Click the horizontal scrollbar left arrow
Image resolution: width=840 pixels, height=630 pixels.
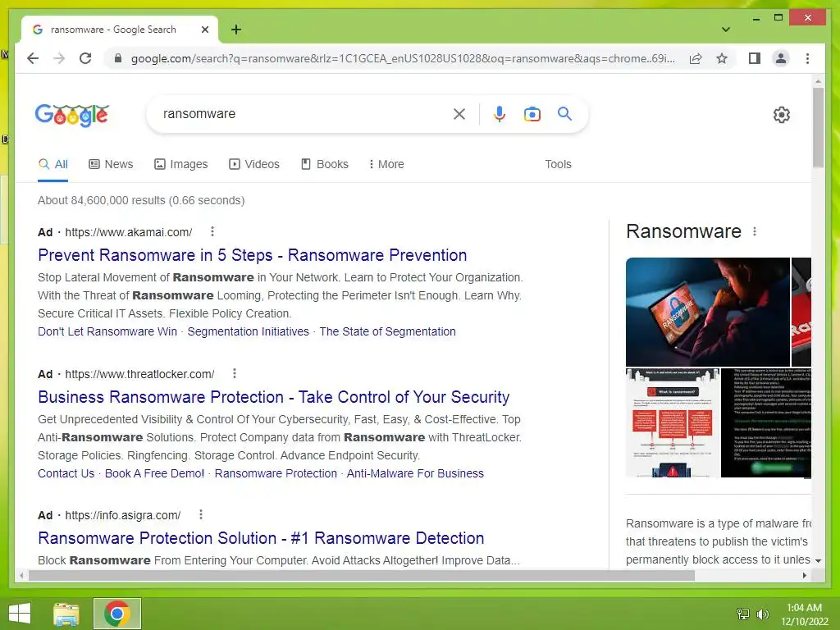pyautogui.click(x=21, y=575)
